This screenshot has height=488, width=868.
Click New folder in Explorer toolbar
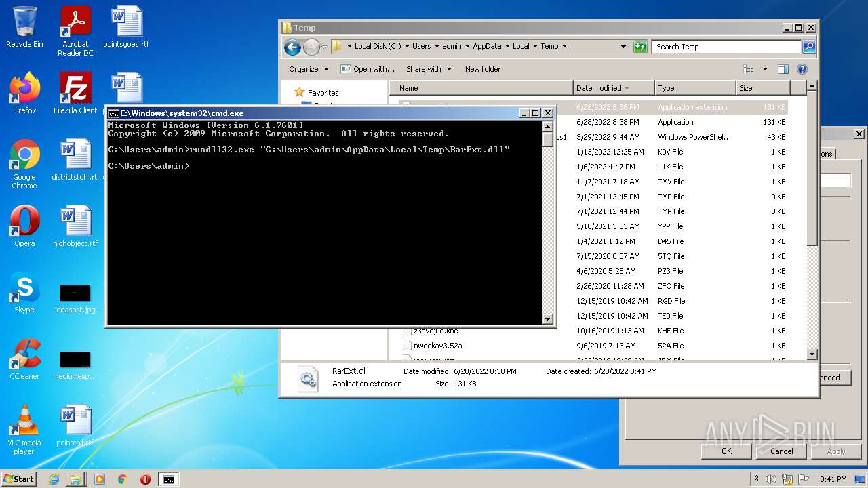(x=483, y=69)
